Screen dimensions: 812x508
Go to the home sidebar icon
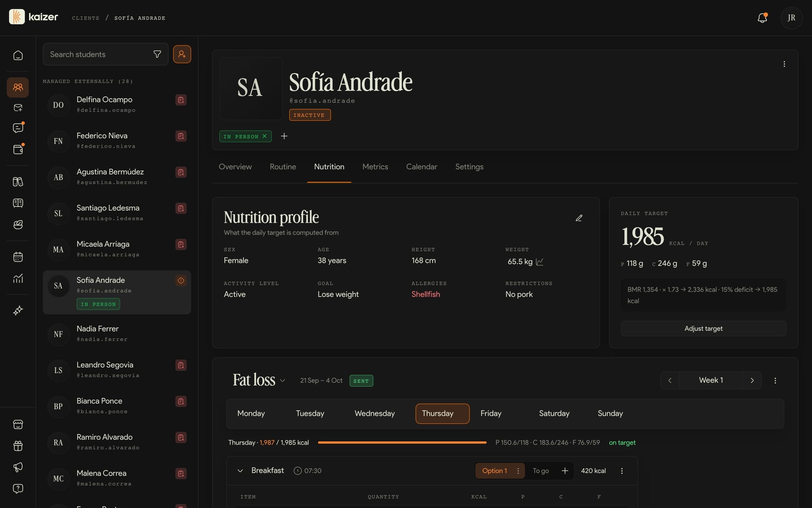pyautogui.click(x=18, y=55)
